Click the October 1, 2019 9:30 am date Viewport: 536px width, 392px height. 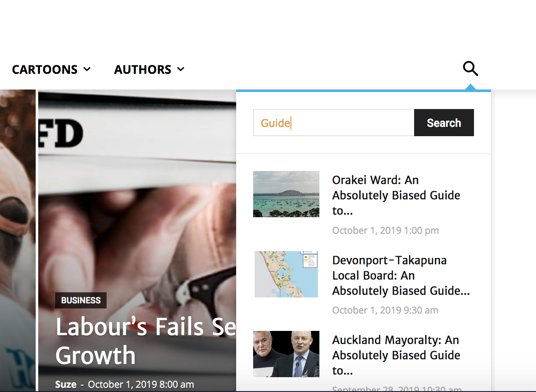[385, 310]
